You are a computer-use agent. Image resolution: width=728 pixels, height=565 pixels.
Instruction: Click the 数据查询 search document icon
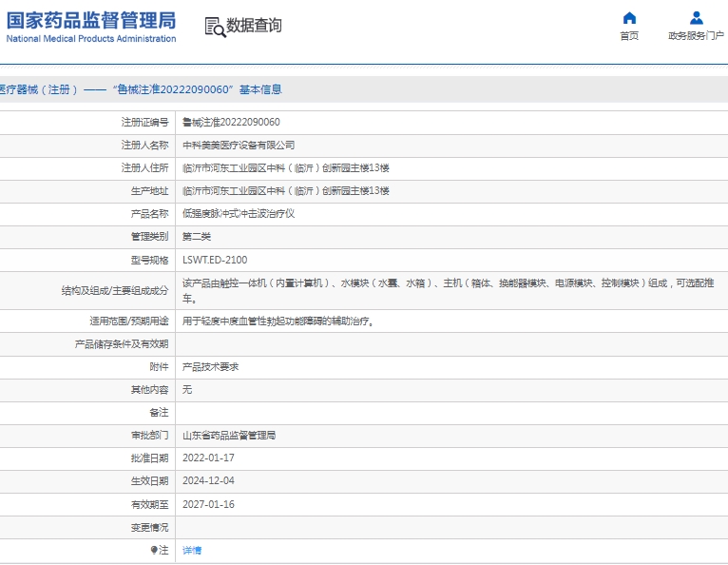point(215,28)
